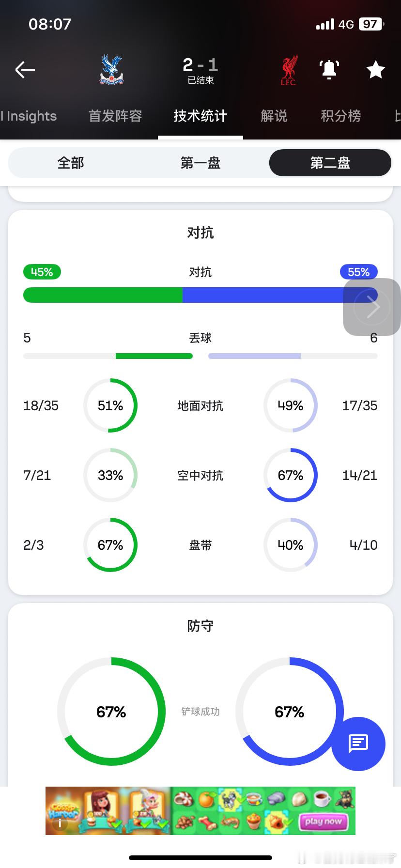Toggle the star favorite icon
This screenshot has width=401, height=868.
376,70
